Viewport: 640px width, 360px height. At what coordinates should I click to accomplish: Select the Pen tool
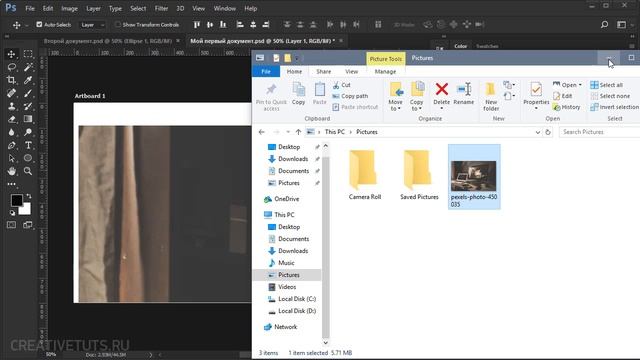coord(11,145)
